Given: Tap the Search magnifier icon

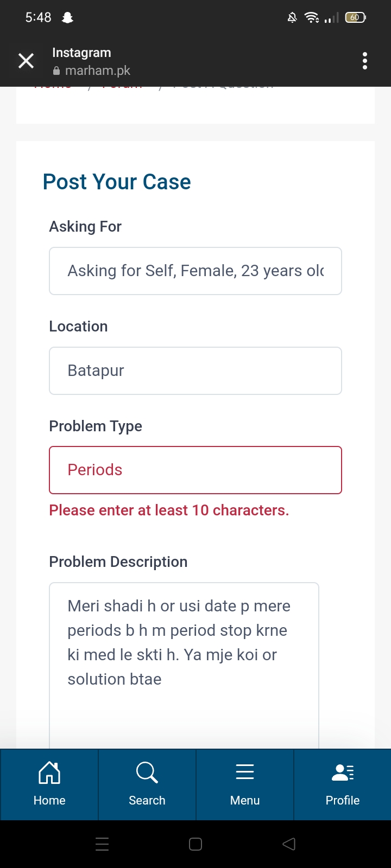Looking at the screenshot, I should (147, 773).
